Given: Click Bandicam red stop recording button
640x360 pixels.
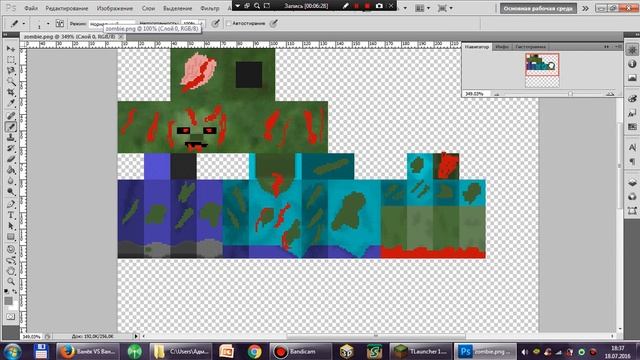Looking at the screenshot, I should pos(367,6).
